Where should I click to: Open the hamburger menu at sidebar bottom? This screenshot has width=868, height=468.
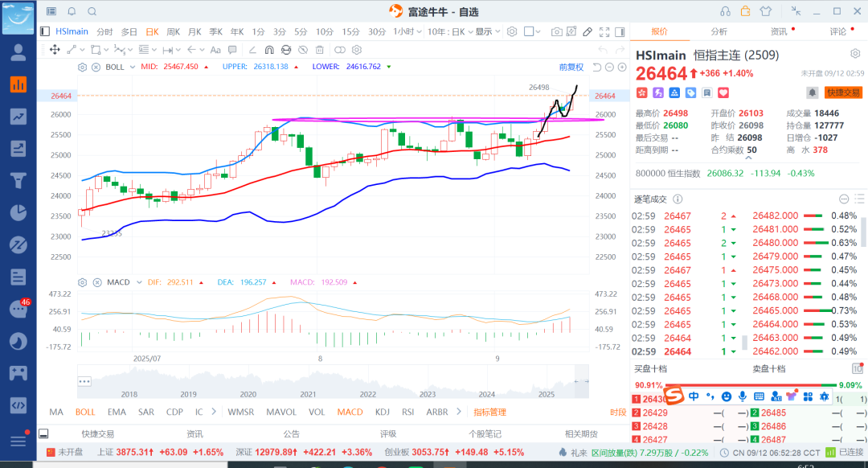(x=18, y=441)
